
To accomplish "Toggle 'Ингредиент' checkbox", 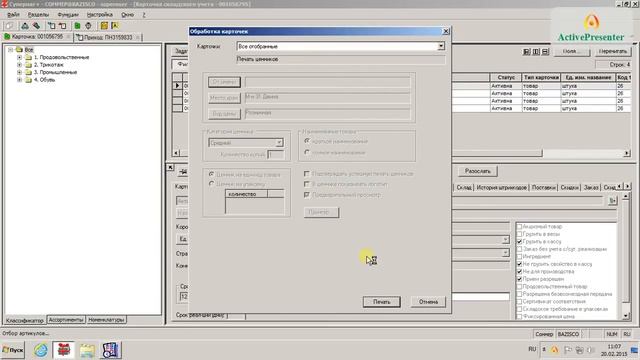I will click(520, 256).
